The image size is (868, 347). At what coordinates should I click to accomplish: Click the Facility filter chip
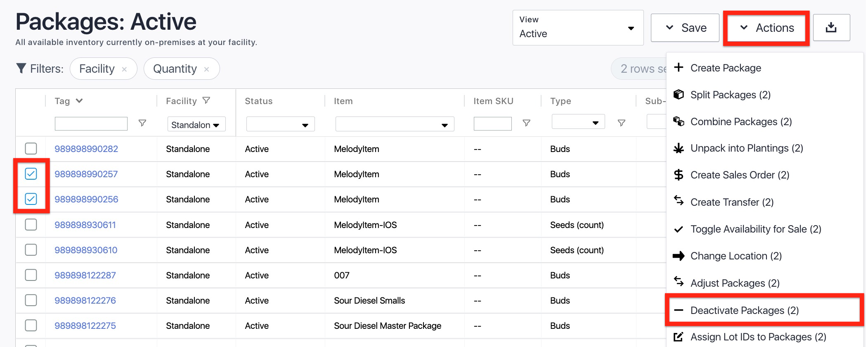(103, 69)
